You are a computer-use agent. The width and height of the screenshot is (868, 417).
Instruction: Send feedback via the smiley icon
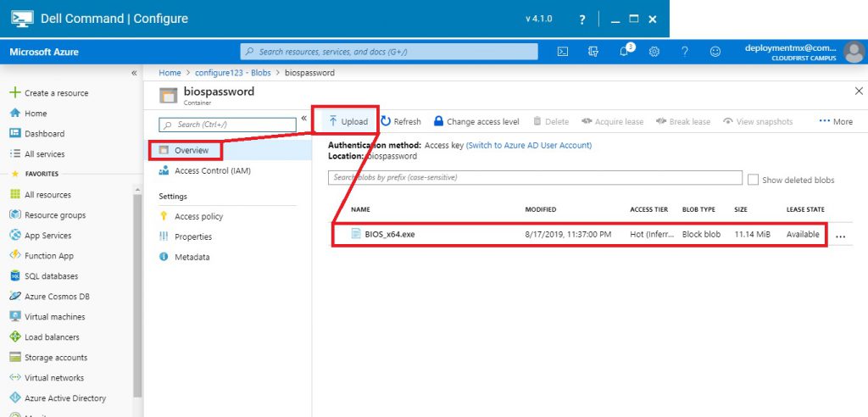715,52
